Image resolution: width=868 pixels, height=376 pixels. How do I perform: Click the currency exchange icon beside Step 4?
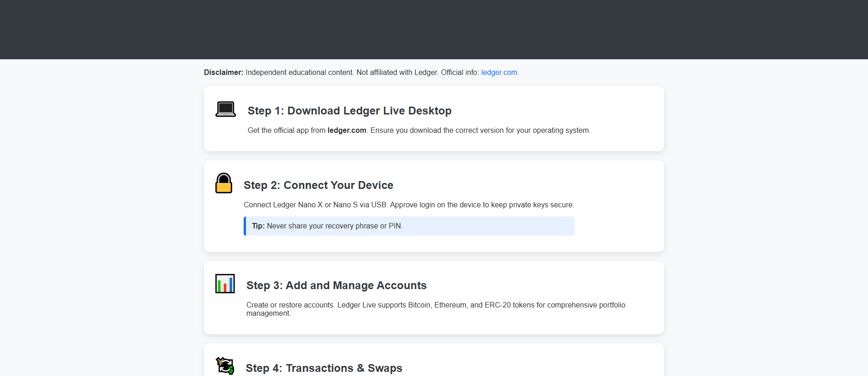225,366
